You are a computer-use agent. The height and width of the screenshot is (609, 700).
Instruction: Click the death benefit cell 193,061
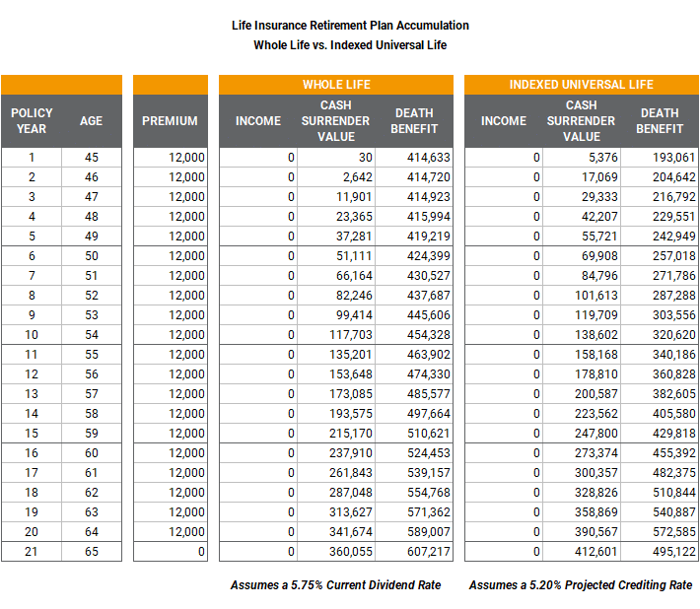coord(660,157)
